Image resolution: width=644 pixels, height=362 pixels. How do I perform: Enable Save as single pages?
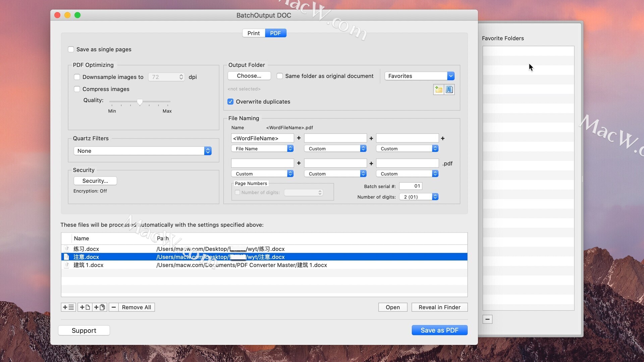pyautogui.click(x=71, y=49)
